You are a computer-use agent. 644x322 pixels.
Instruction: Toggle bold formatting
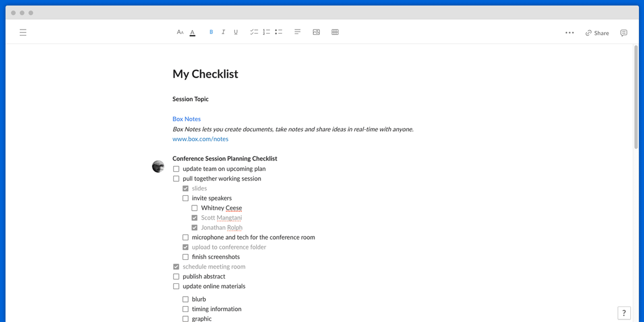click(211, 32)
